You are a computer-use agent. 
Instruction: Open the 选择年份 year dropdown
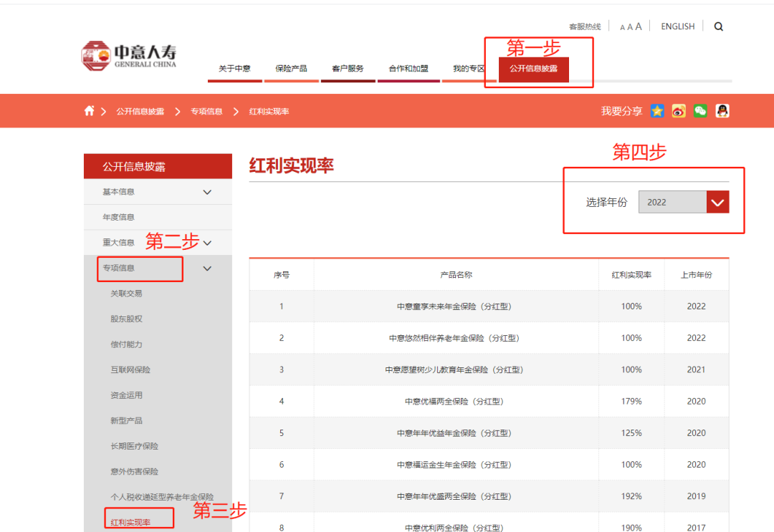[684, 202]
